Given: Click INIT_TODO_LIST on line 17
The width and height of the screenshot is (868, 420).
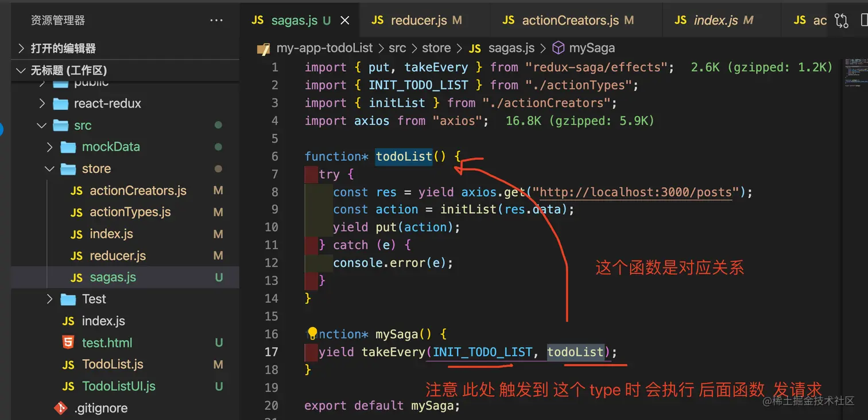Looking at the screenshot, I should [483, 352].
